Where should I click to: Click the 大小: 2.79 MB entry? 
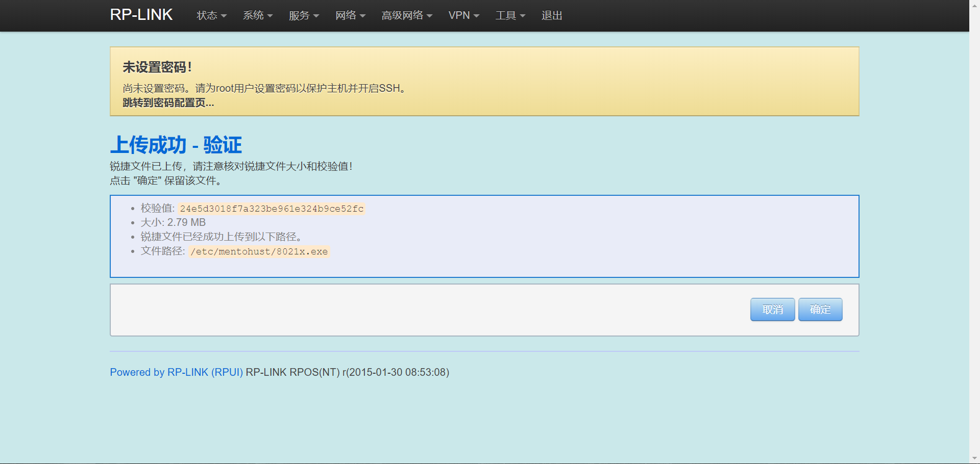[173, 222]
